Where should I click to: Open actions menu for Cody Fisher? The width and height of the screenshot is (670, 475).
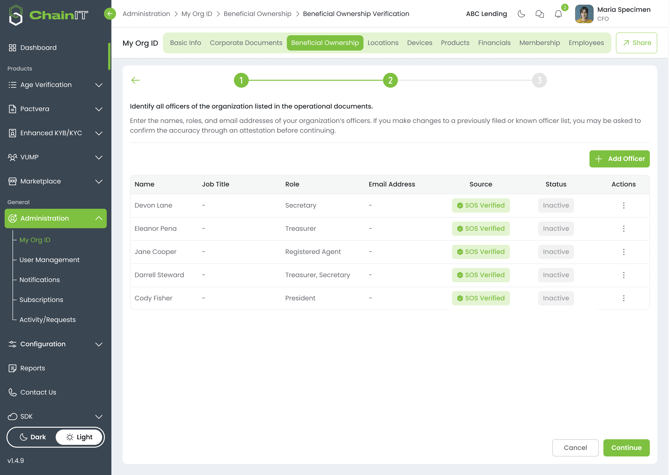[x=623, y=298]
